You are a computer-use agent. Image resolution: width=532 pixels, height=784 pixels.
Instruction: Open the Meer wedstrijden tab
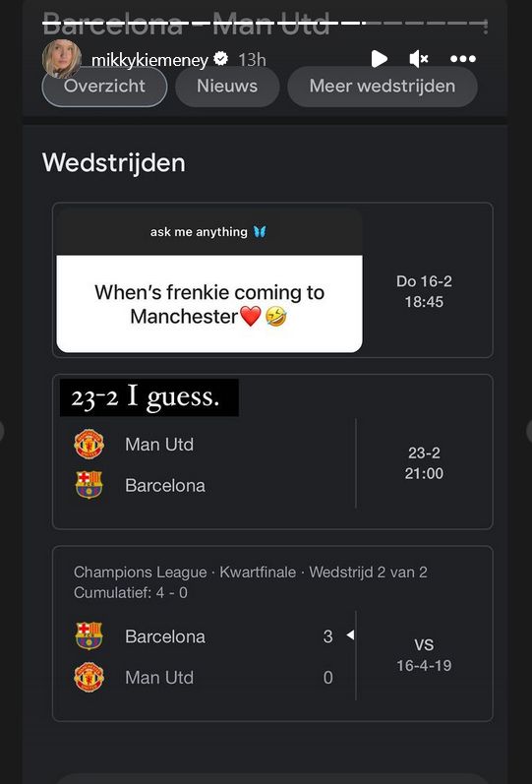click(x=382, y=86)
